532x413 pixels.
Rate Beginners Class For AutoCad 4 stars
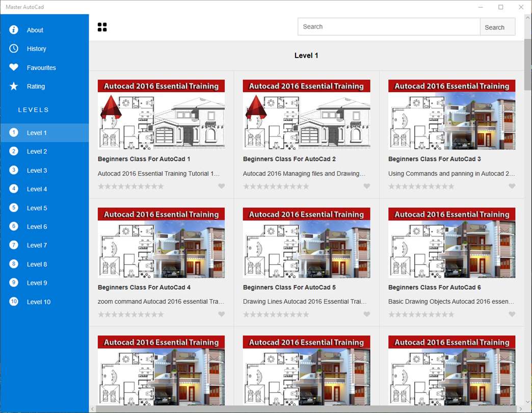click(x=131, y=315)
